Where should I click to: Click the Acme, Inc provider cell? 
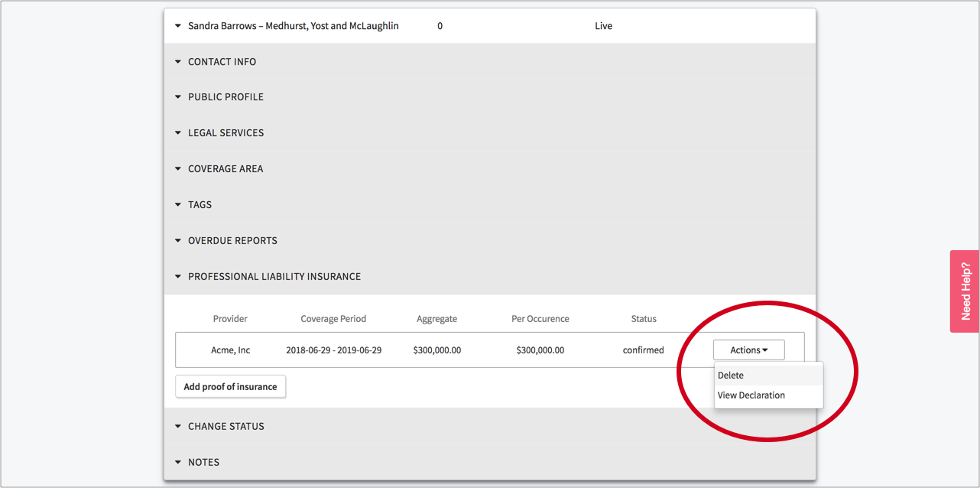coord(230,350)
